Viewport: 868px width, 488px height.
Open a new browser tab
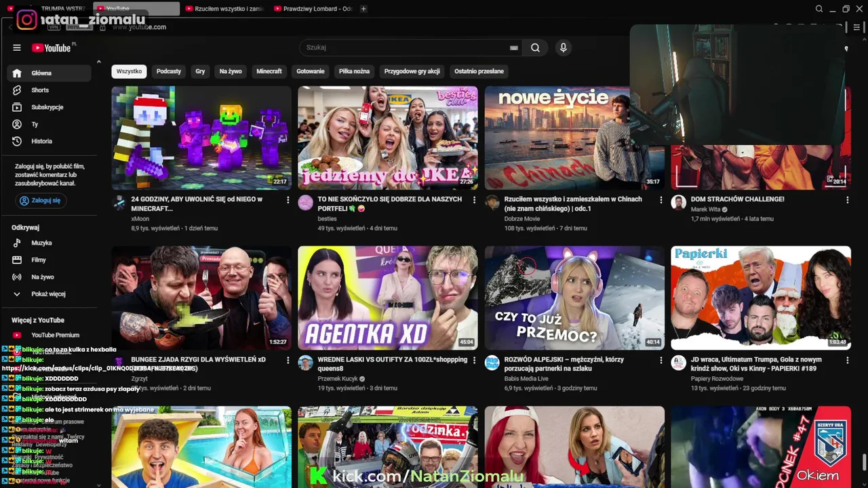coord(363,9)
